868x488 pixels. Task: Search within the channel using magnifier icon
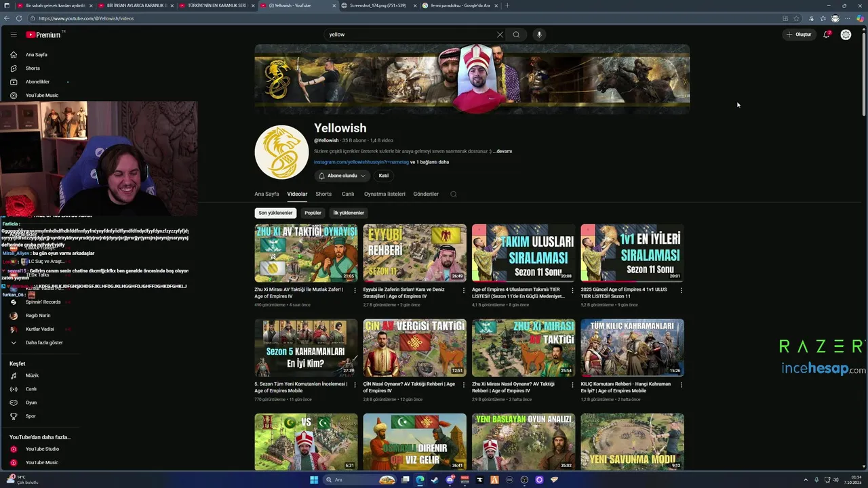pyautogui.click(x=454, y=194)
